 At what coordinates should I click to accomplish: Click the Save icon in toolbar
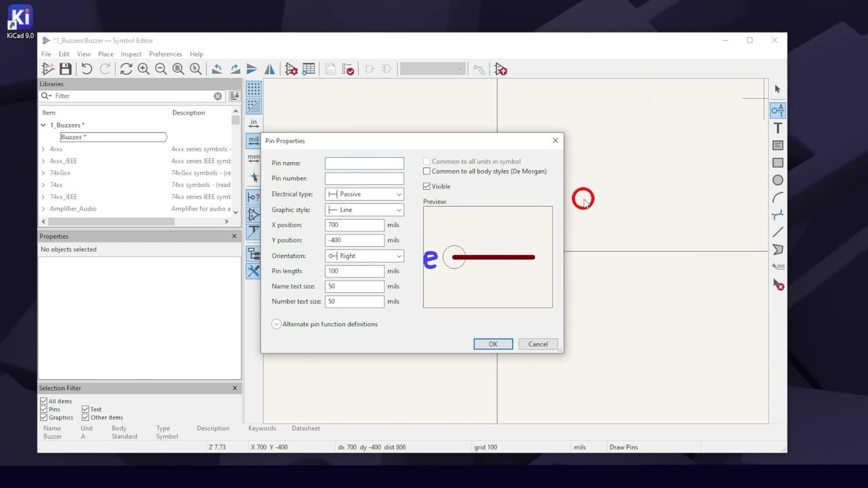point(65,69)
